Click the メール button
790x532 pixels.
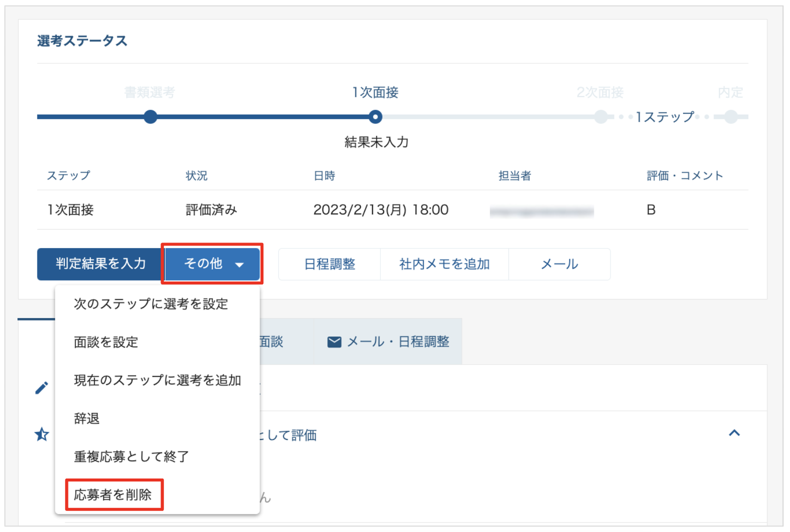click(559, 264)
